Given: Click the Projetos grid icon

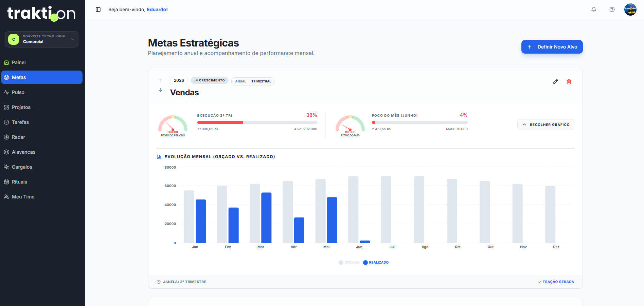Looking at the screenshot, I should [6, 107].
